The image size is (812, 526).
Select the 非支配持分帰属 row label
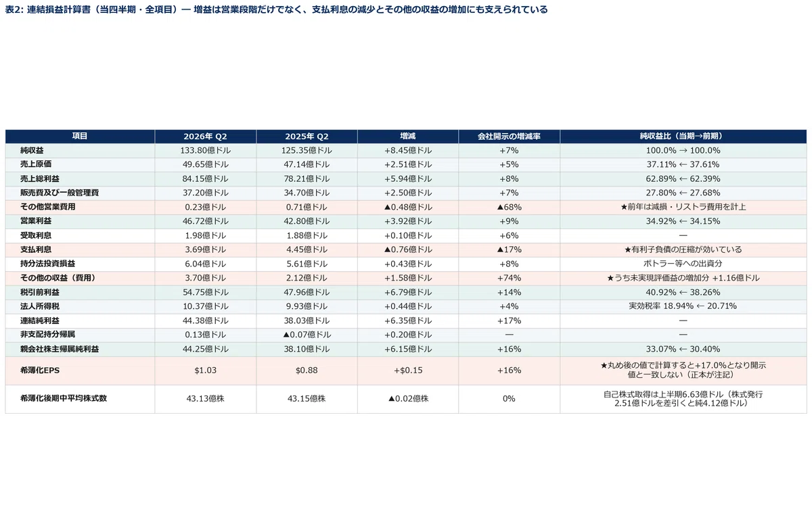point(47,335)
